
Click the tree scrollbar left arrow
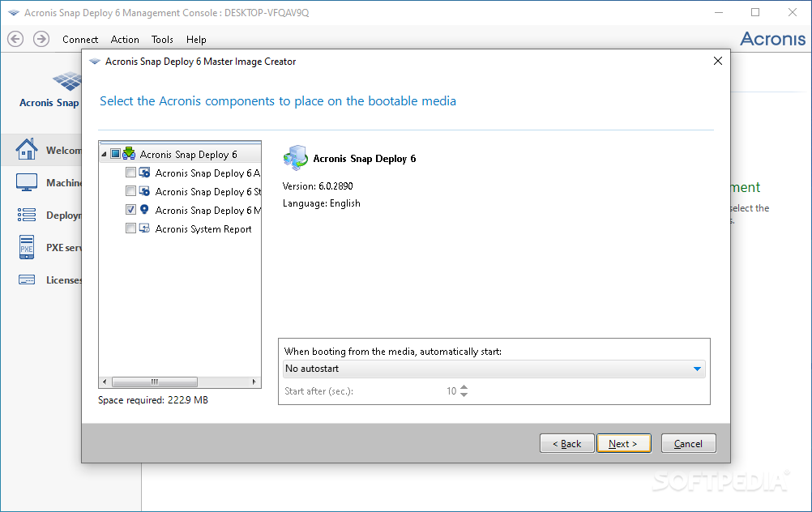click(x=105, y=382)
